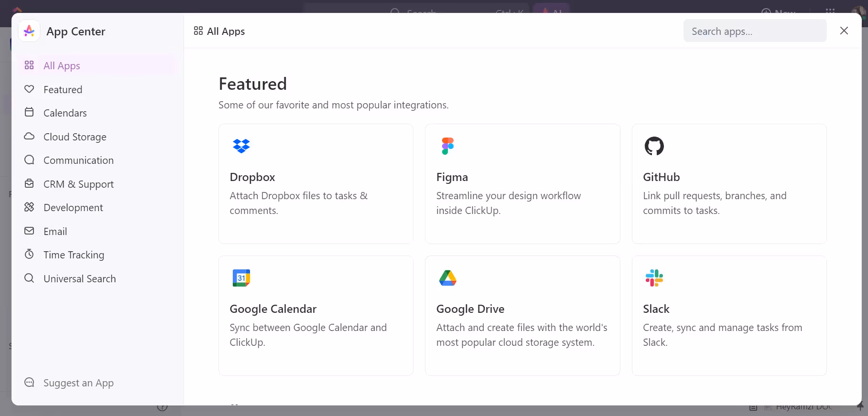The height and width of the screenshot is (416, 868).
Task: Open the Communication category
Action: tap(78, 160)
